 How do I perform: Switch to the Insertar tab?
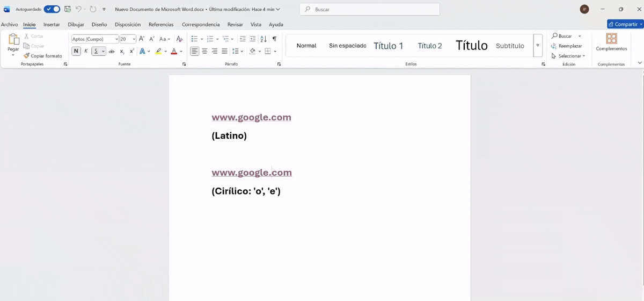[x=52, y=24]
